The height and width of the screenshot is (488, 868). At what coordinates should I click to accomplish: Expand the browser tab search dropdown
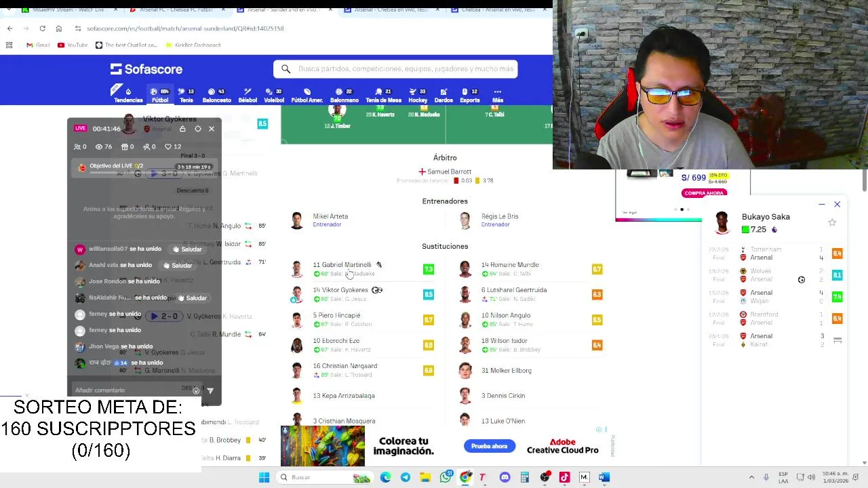[8, 9]
